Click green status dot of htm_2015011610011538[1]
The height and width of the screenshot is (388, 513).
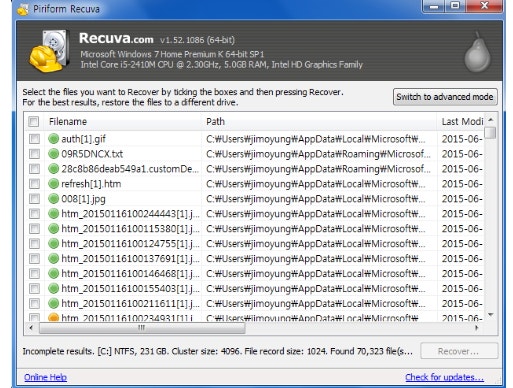click(53, 229)
